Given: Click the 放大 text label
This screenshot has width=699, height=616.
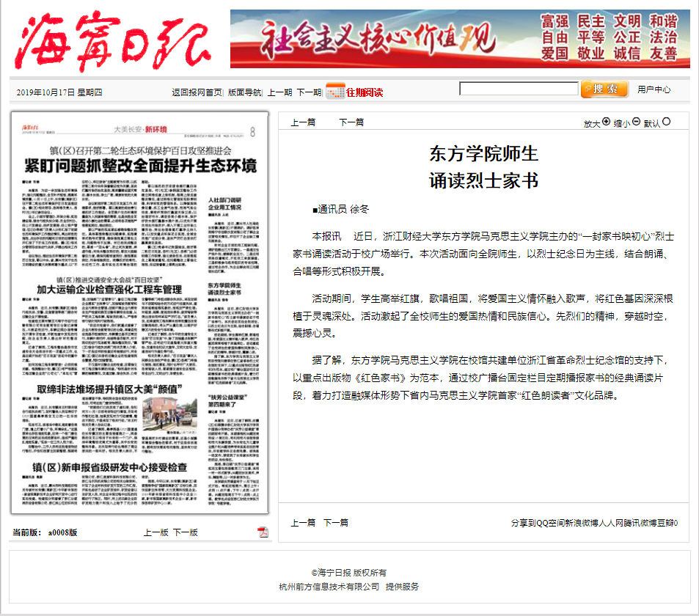Looking at the screenshot, I should [x=592, y=123].
